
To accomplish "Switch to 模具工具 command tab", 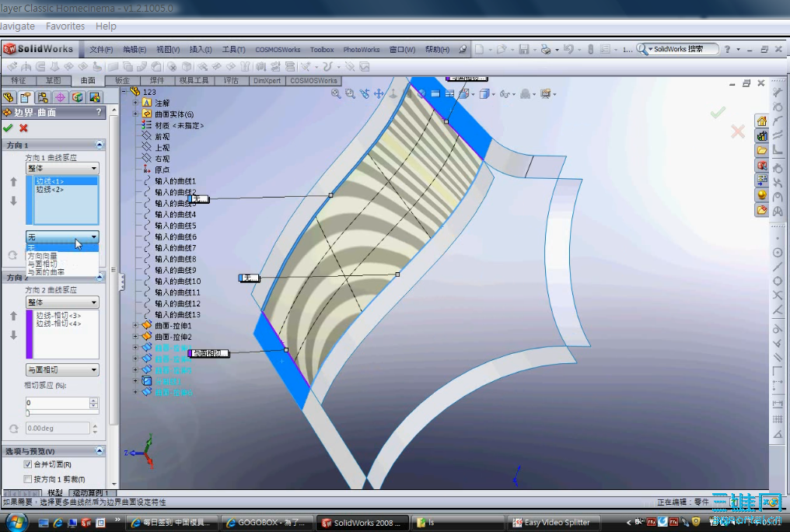I will coord(194,81).
